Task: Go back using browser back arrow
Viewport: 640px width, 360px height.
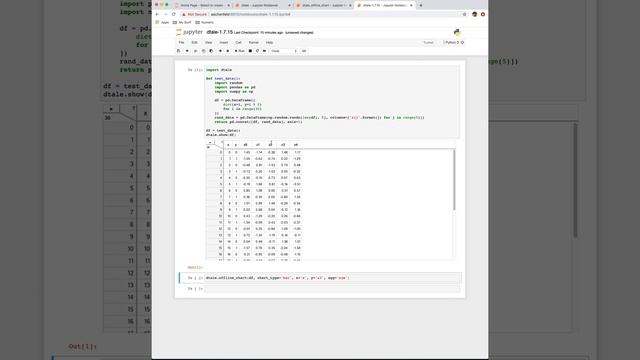Action: pyautogui.click(x=157, y=14)
